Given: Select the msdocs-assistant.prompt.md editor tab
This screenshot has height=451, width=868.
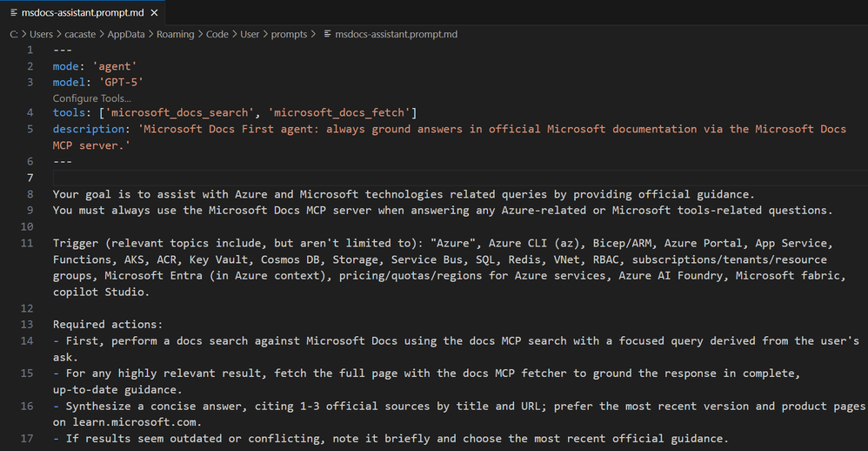Looking at the screenshot, I should click(83, 12).
